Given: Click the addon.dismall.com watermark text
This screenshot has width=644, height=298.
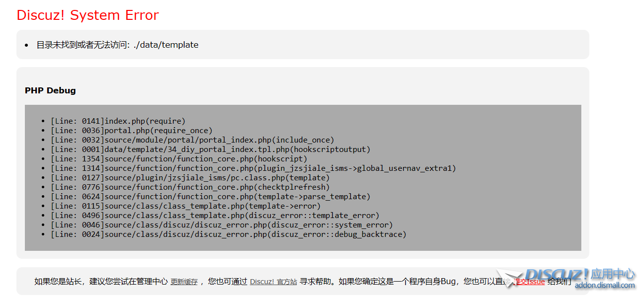Looking at the screenshot, I should (x=605, y=285).
